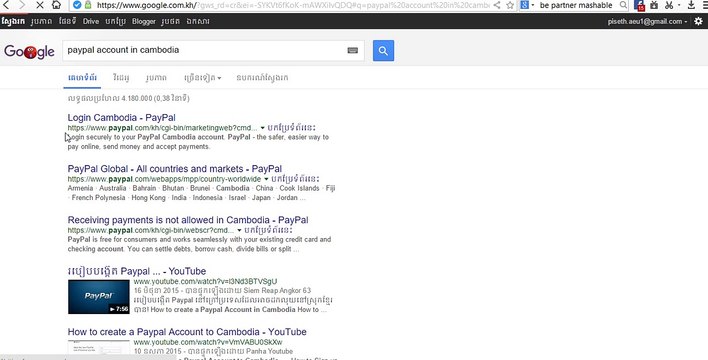Click URL www.youtube.com/watch?v=VmVABU0SkXw
The image size is (708, 360).
(x=208, y=342)
